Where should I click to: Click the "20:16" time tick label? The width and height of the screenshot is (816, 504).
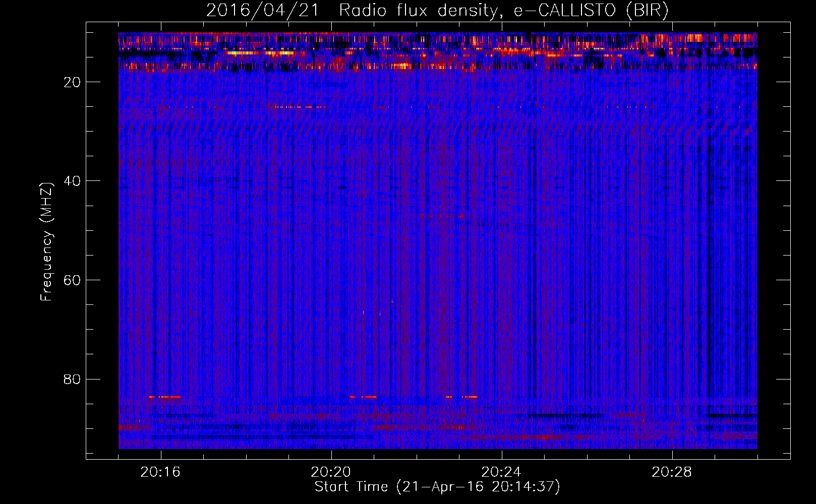pos(160,472)
